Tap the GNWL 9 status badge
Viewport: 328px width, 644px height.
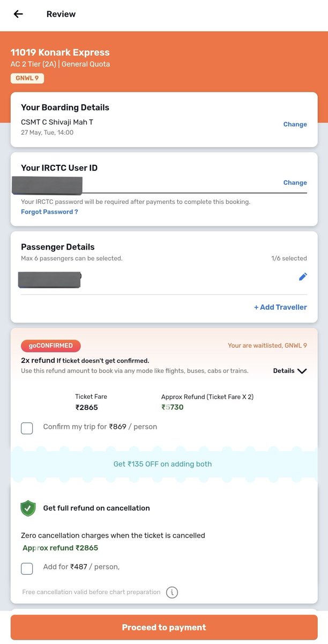point(27,78)
